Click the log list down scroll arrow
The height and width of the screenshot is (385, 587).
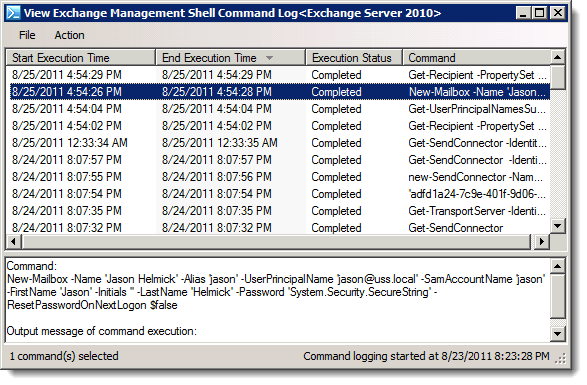(557, 226)
